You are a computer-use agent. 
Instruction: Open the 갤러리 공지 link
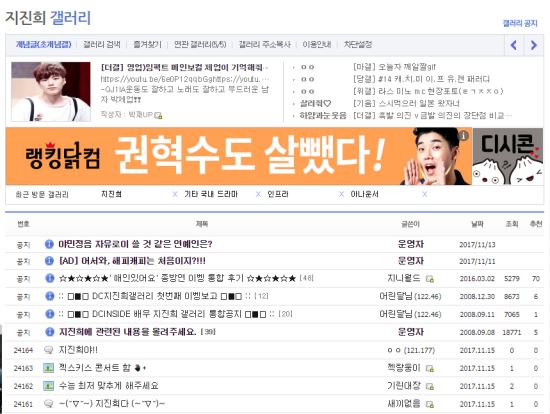pyautogui.click(x=520, y=23)
